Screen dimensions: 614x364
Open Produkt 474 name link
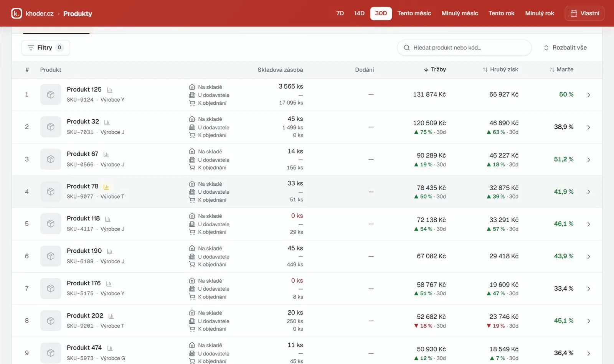point(84,348)
